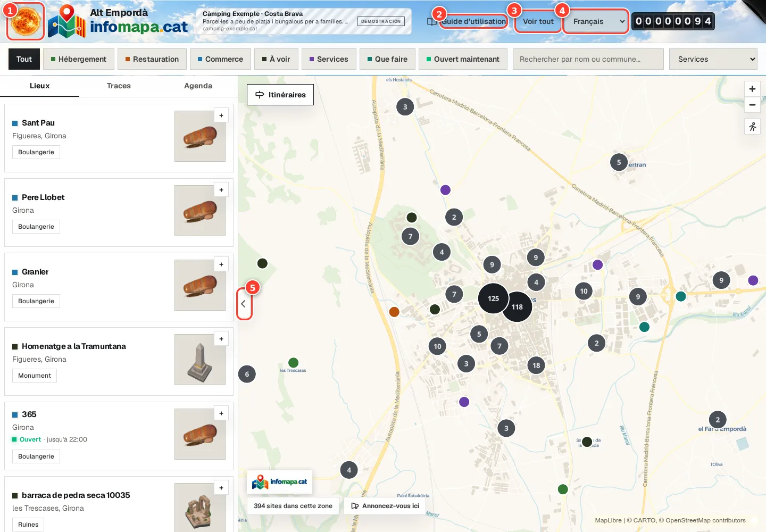Click the purple map marker near the Bertran label
766x532 pixels.
click(597, 264)
